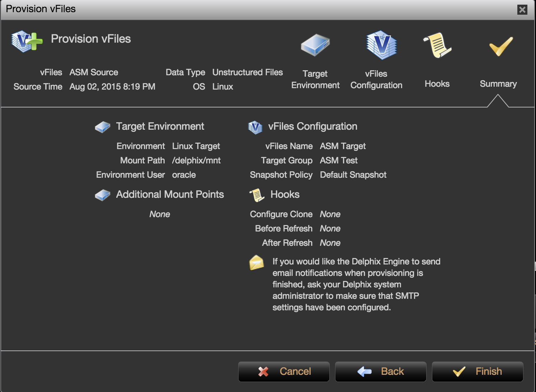
Task: Click the Summary checkmark icon
Action: [x=501, y=47]
